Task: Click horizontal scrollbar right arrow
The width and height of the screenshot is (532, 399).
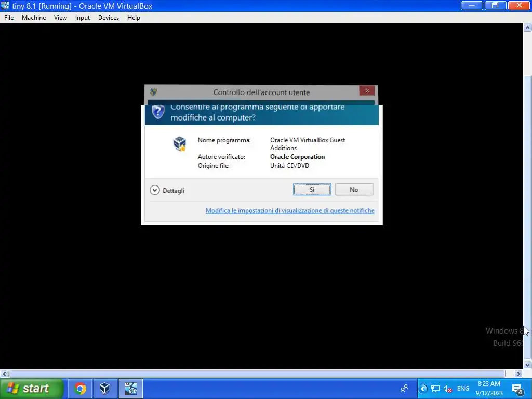Action: 518,374
